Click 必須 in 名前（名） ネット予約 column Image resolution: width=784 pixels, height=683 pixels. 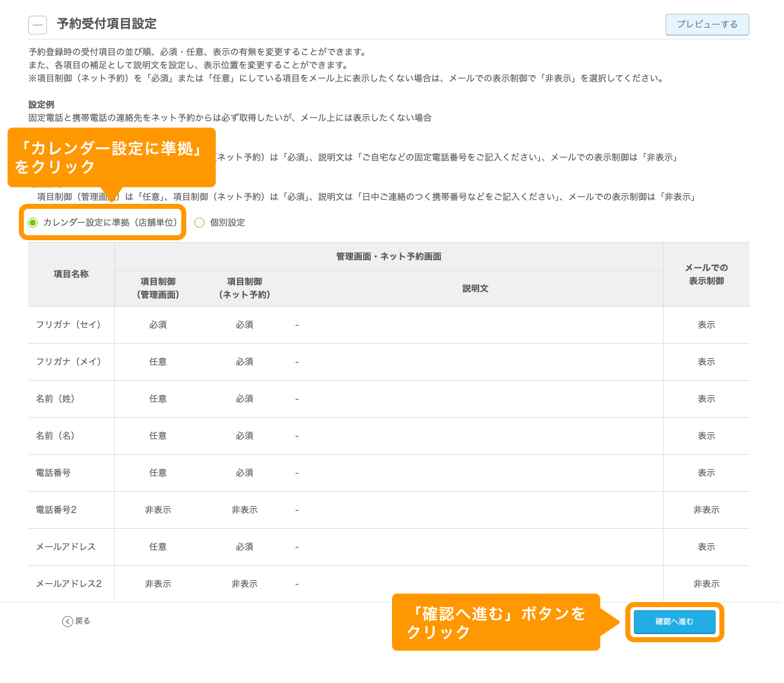point(245,436)
